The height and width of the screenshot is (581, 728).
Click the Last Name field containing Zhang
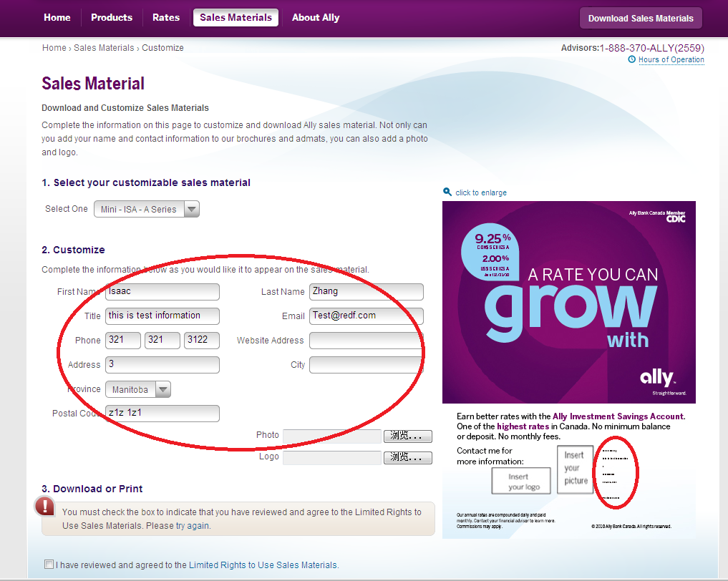click(367, 292)
